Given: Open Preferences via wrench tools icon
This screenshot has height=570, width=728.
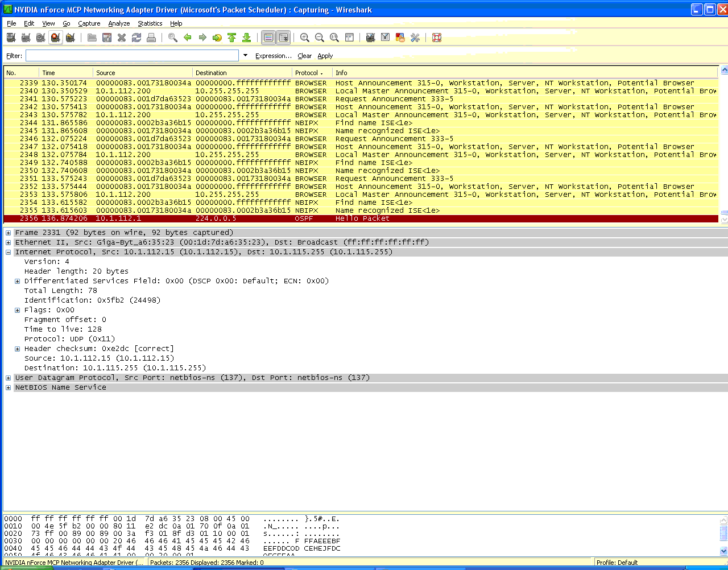Looking at the screenshot, I should coord(415,38).
